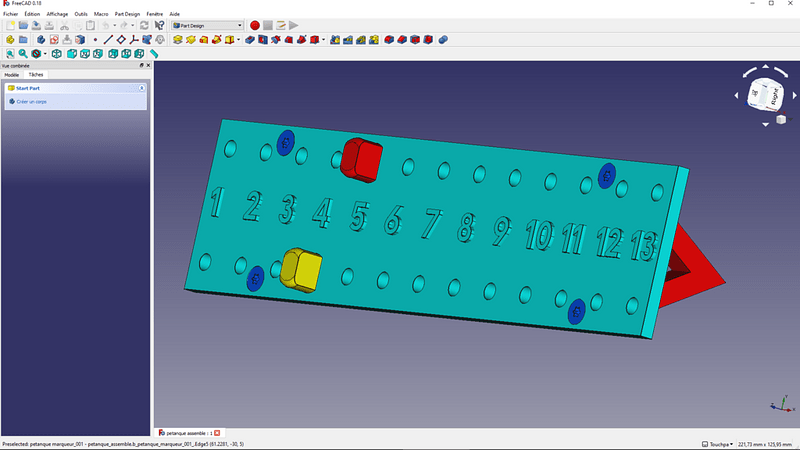800x450 pixels.
Task: Create a datum point
Action: pyautogui.click(x=95, y=40)
